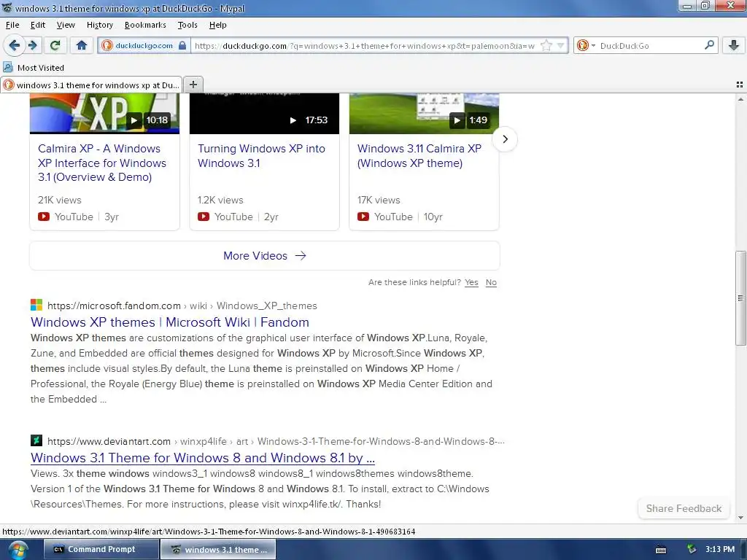The width and height of the screenshot is (747, 560).
Task: Open Turning Windows XP into Windows 3.1
Action: click(262, 156)
